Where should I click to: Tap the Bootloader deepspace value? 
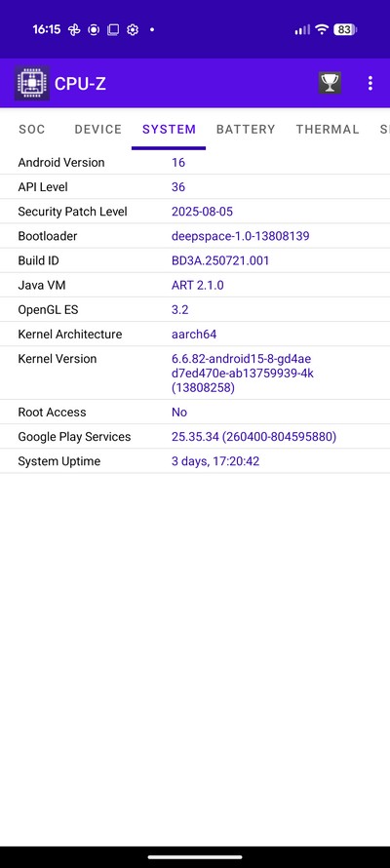click(240, 236)
